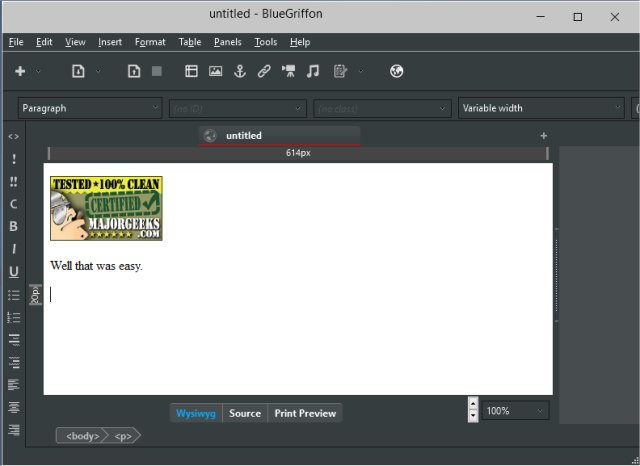Select the <p> breadcrumb element

click(x=124, y=436)
